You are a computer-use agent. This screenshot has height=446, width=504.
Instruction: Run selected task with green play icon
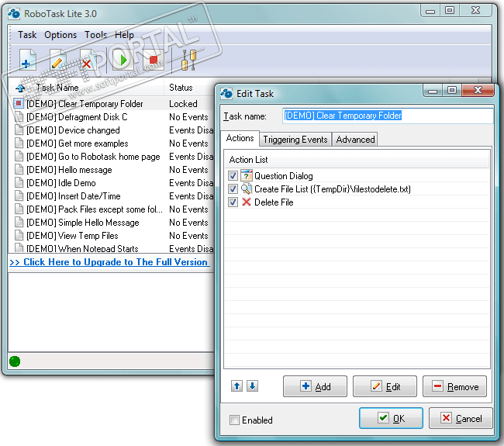tap(123, 60)
